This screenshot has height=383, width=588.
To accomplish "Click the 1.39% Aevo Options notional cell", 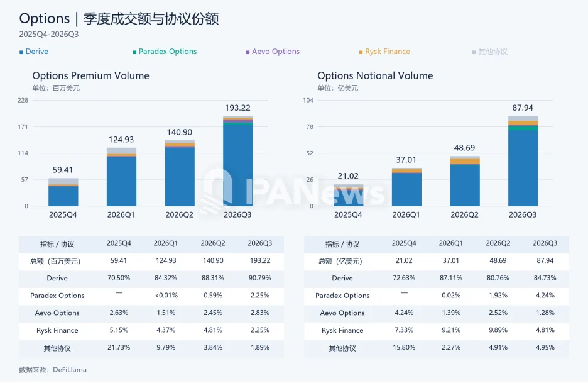I will point(451,313).
